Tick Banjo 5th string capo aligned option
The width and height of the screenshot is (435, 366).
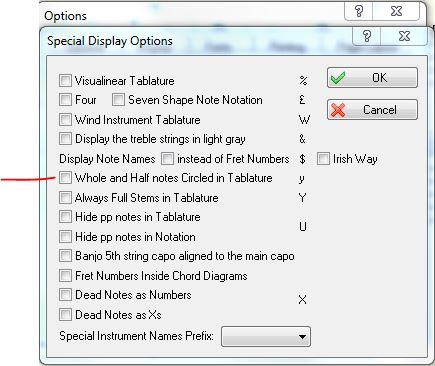pos(65,256)
